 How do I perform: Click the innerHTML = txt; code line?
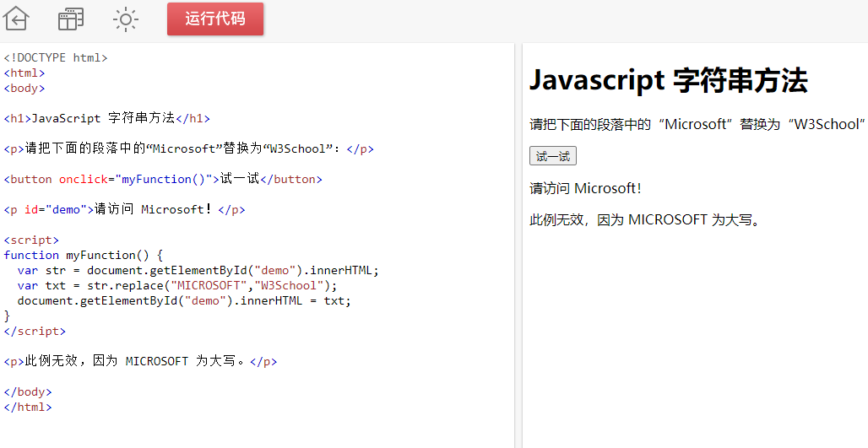coord(184,301)
